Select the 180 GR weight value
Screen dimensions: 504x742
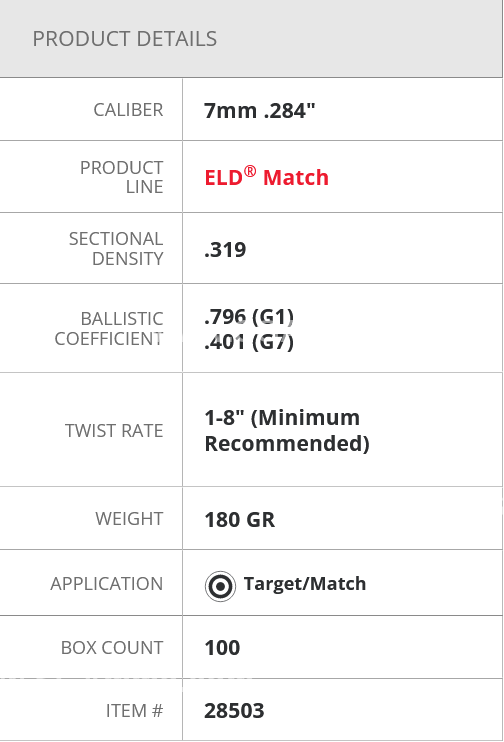[239, 520]
